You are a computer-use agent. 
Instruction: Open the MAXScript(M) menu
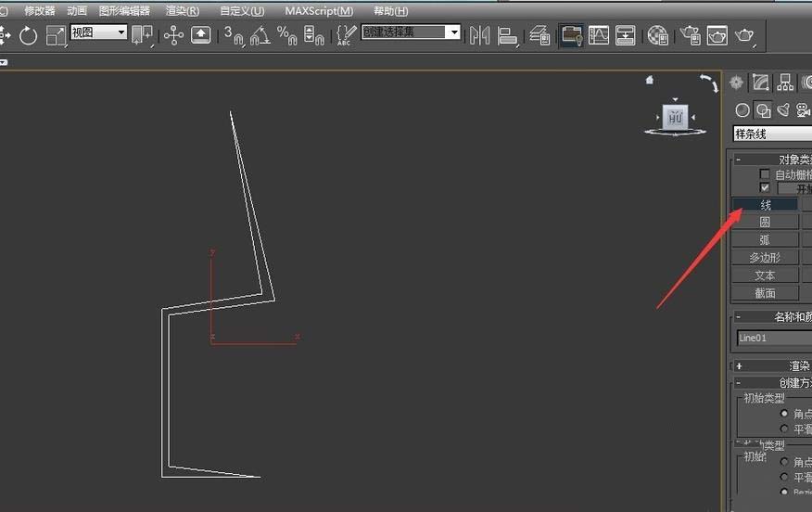319,11
